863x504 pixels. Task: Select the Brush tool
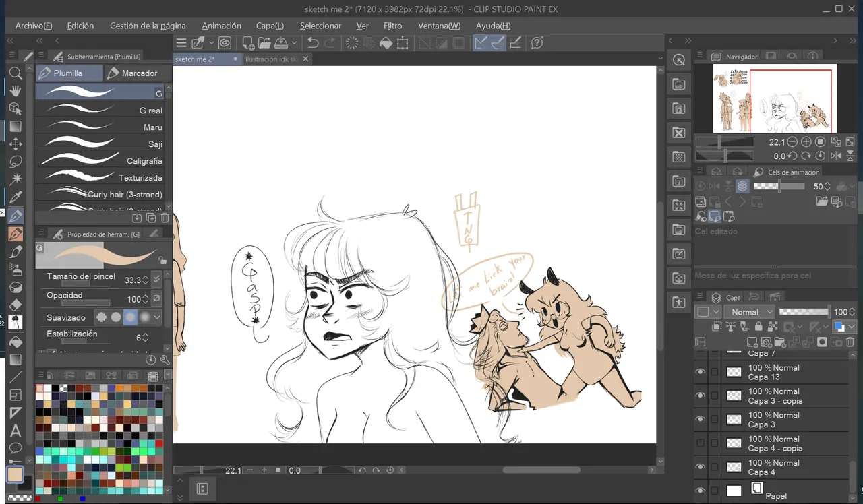[x=15, y=251]
